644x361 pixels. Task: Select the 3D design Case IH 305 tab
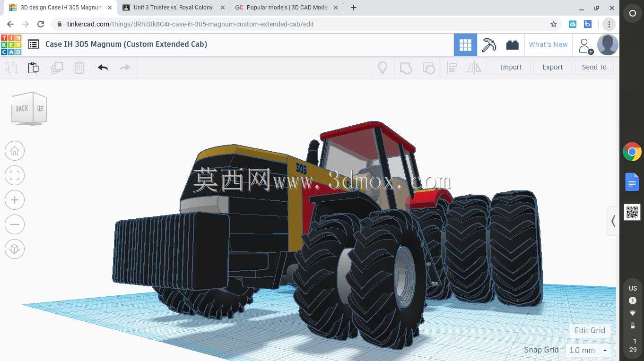point(61,8)
